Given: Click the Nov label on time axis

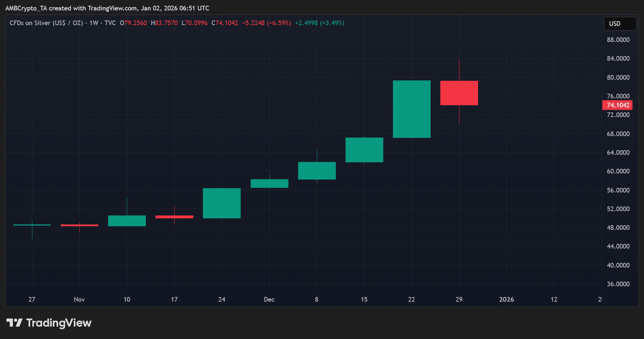Looking at the screenshot, I should [x=79, y=299].
